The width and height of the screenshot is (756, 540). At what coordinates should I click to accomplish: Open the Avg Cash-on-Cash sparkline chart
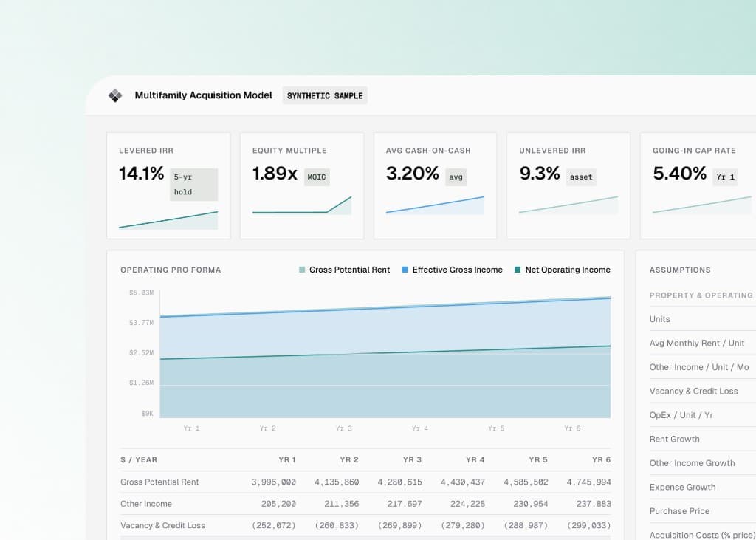click(x=435, y=205)
